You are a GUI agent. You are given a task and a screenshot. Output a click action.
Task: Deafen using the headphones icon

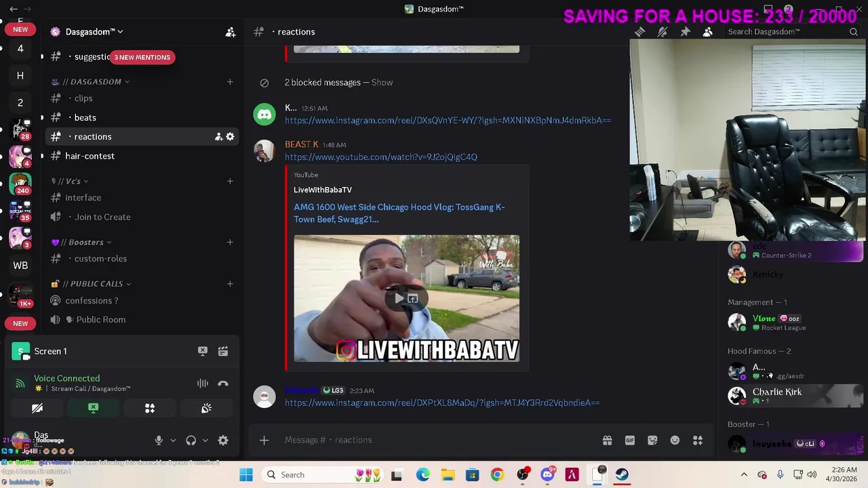191,441
